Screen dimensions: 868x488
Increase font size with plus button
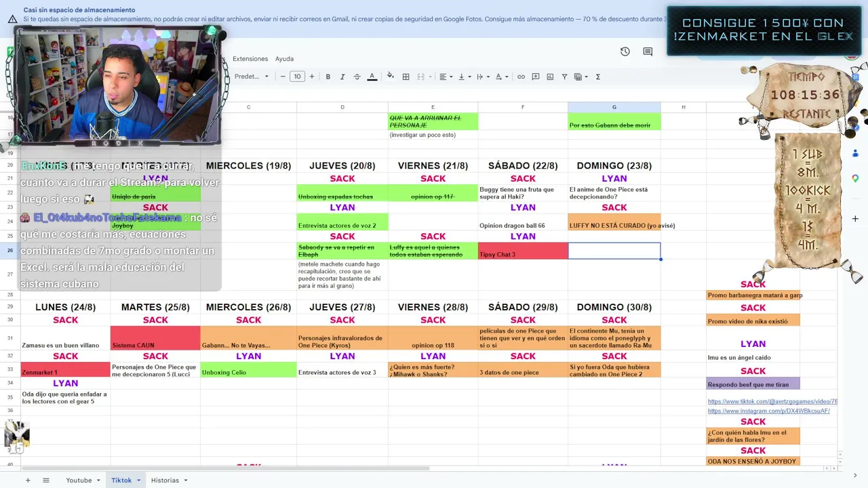pos(312,77)
